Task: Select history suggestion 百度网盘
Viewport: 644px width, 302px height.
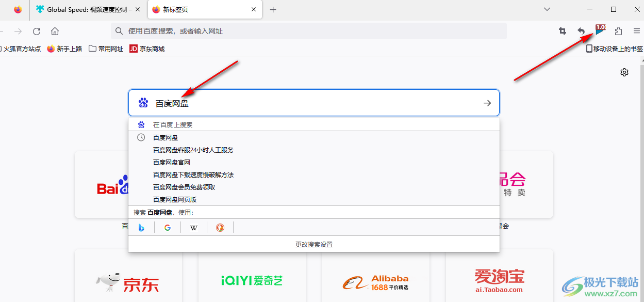Action: tap(314, 137)
